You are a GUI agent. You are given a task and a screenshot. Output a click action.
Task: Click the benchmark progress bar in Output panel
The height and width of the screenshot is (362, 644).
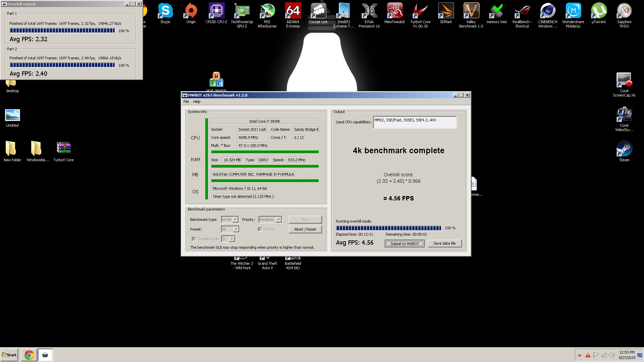389,228
